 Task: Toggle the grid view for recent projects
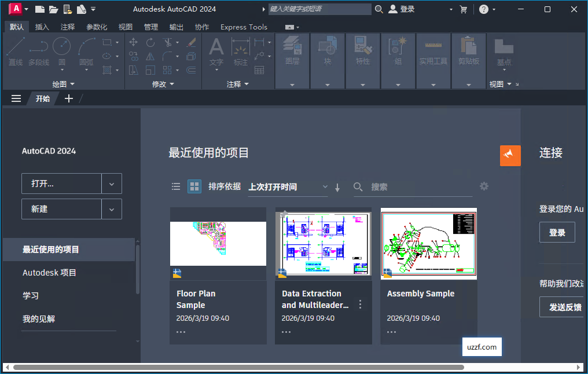tap(194, 186)
